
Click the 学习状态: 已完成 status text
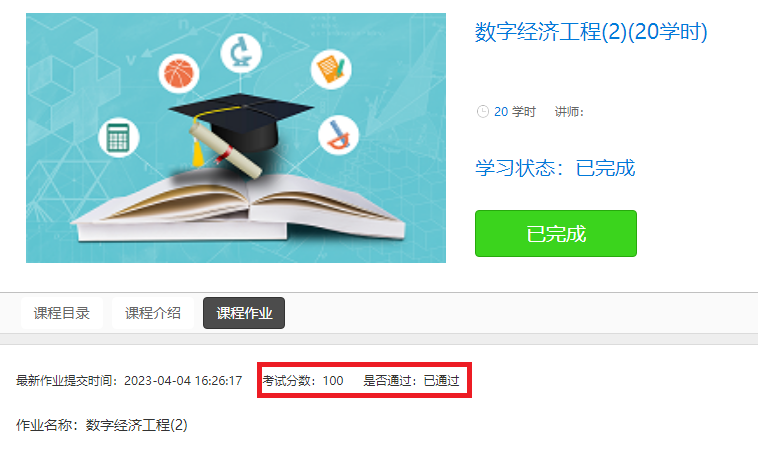[x=555, y=168]
